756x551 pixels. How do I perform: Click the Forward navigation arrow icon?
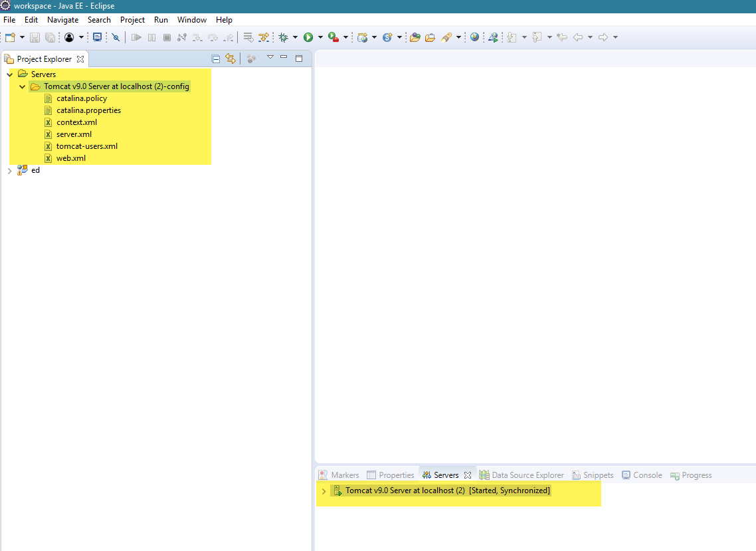(x=603, y=37)
